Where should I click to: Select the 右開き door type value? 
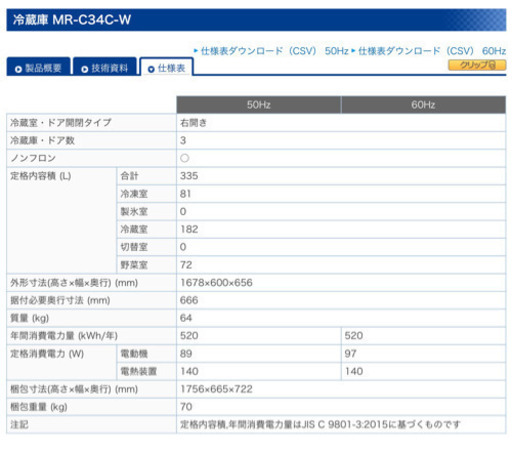pyautogui.click(x=193, y=123)
